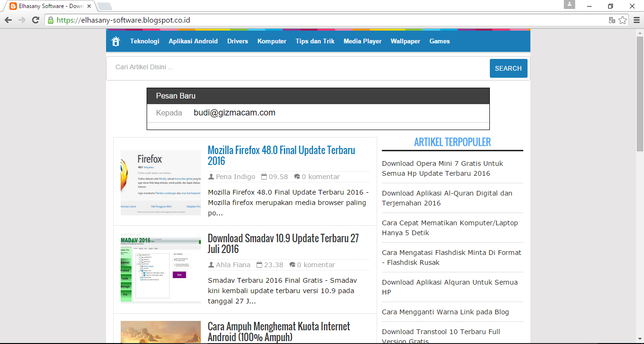644x344 pixels.
Task: Click the calendar icon beside 09.58
Action: (x=264, y=177)
